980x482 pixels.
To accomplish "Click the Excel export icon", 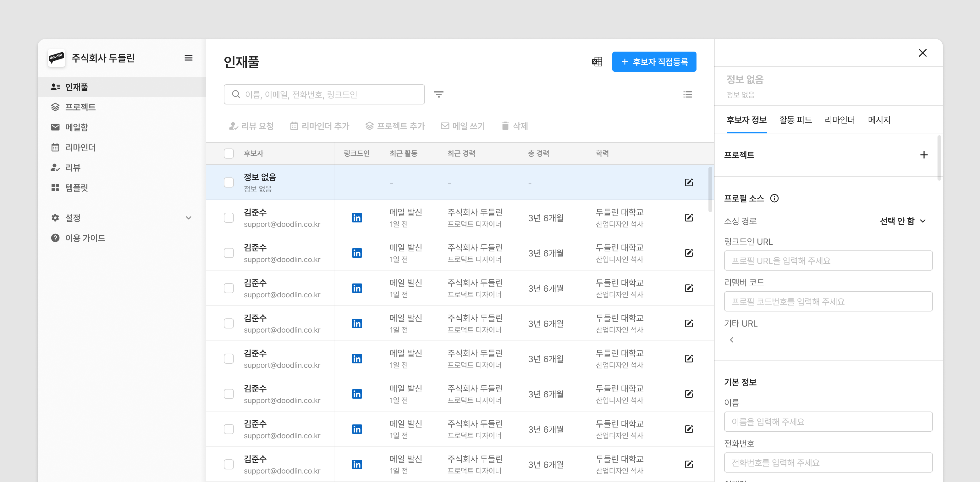I will [x=597, y=62].
